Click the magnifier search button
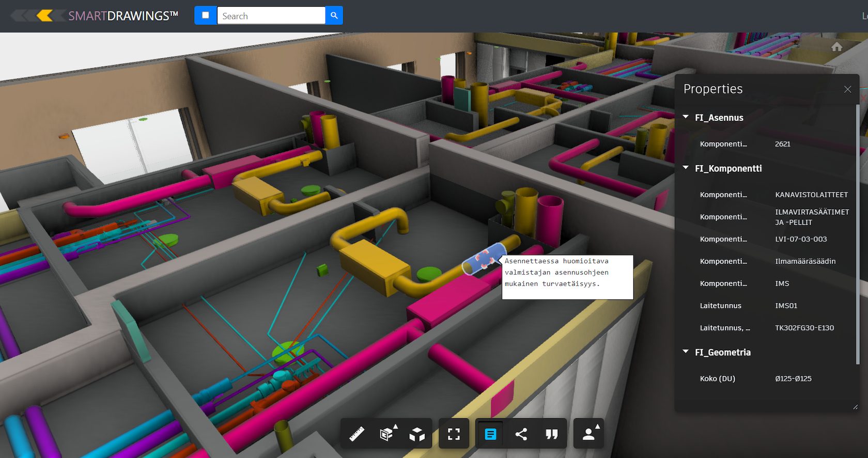Viewport: 868px width, 458px height. click(x=334, y=15)
